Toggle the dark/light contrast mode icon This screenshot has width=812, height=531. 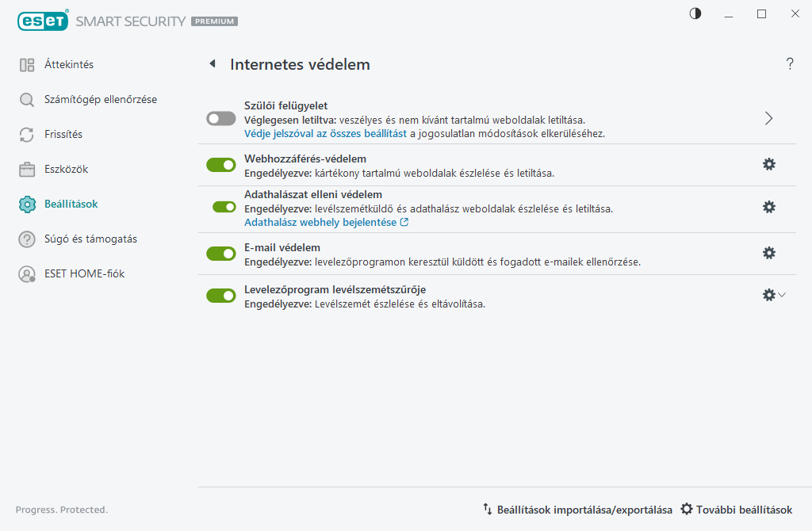click(695, 13)
